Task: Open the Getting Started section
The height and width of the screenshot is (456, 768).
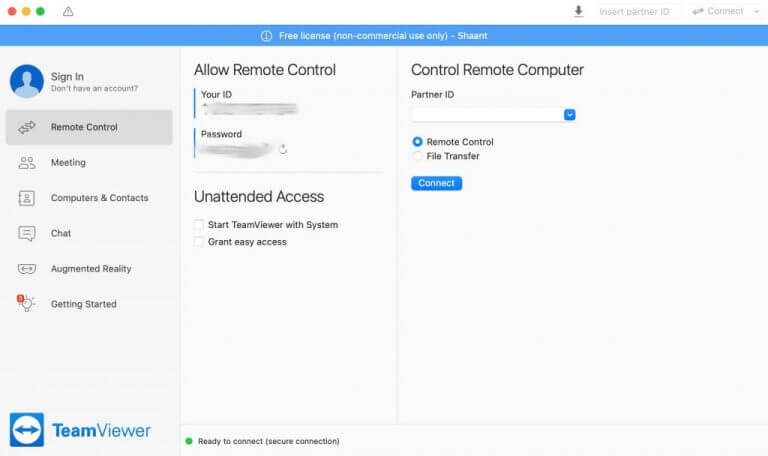Action: click(x=89, y=304)
